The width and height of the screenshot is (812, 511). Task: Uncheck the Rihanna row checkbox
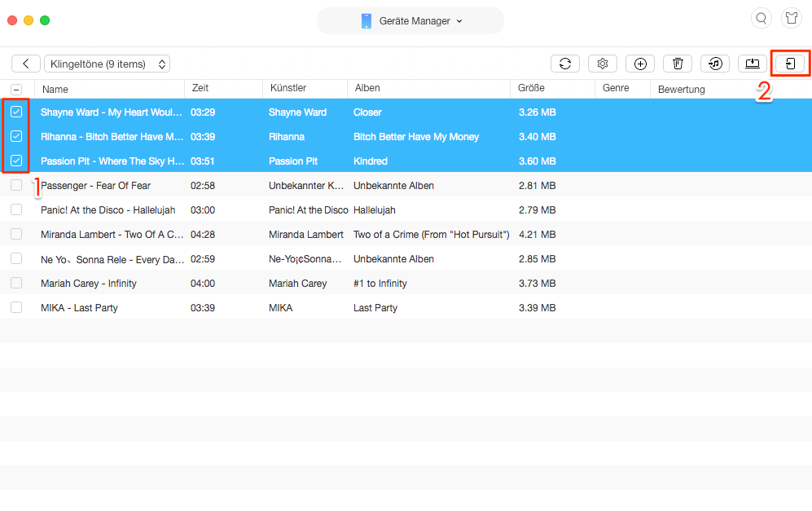(x=16, y=136)
